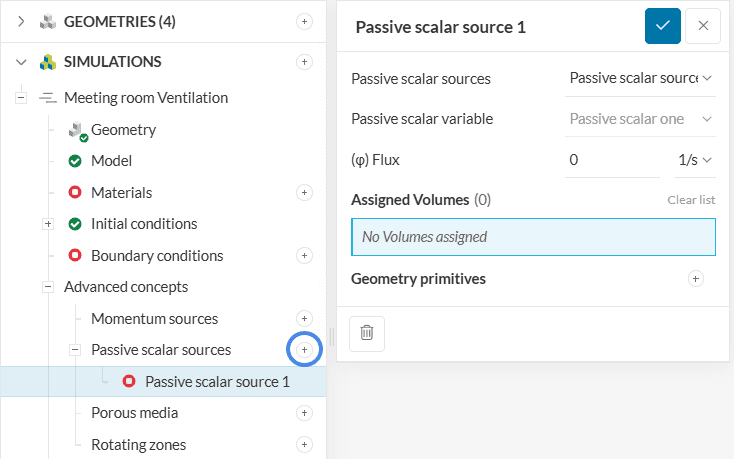Click the plus icon next to Materials

pyautogui.click(x=305, y=192)
